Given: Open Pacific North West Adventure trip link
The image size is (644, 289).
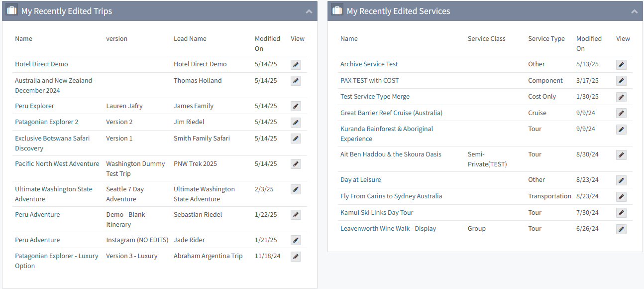Looking at the screenshot, I should (57, 164).
